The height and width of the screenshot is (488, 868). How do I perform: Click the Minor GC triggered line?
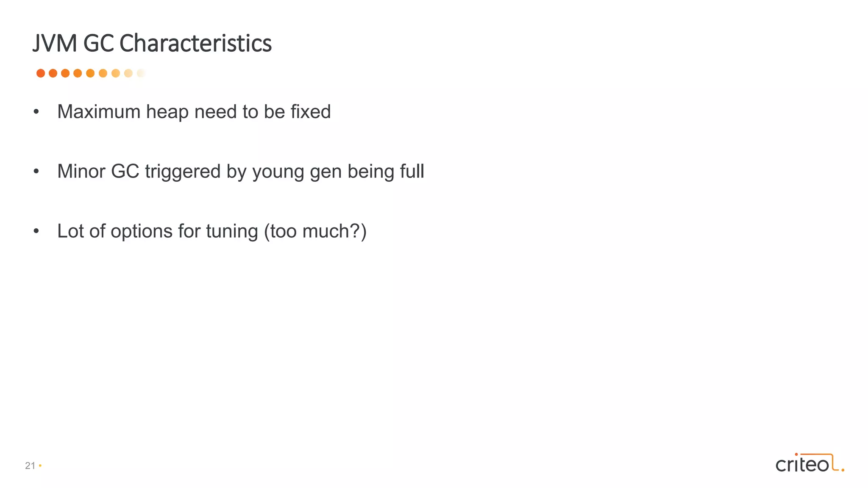click(240, 172)
